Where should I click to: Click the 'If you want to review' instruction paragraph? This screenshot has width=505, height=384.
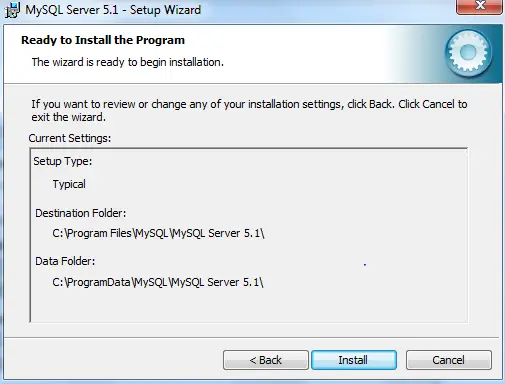249,111
